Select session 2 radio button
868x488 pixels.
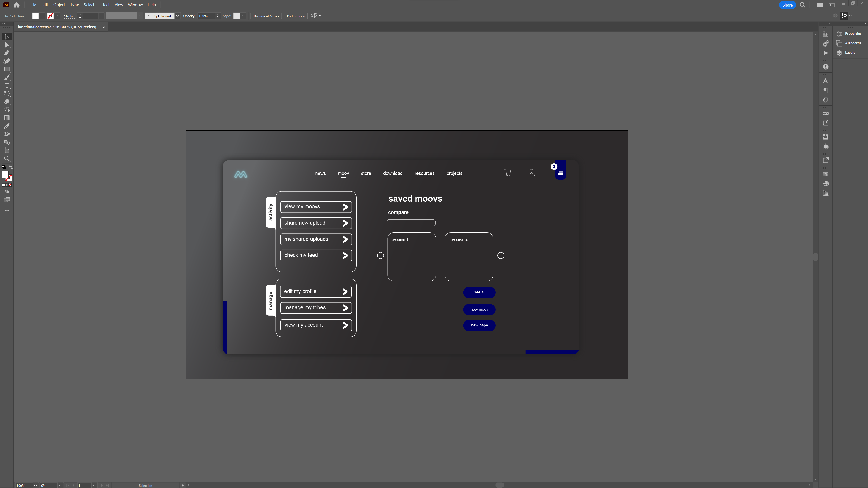501,256
